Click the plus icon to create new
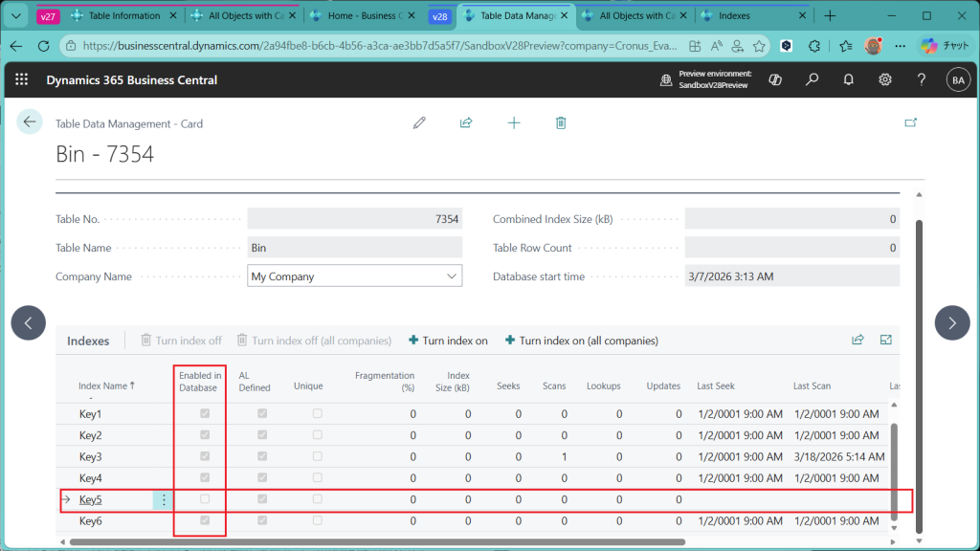Screen dimensions: 980x551 point(514,122)
